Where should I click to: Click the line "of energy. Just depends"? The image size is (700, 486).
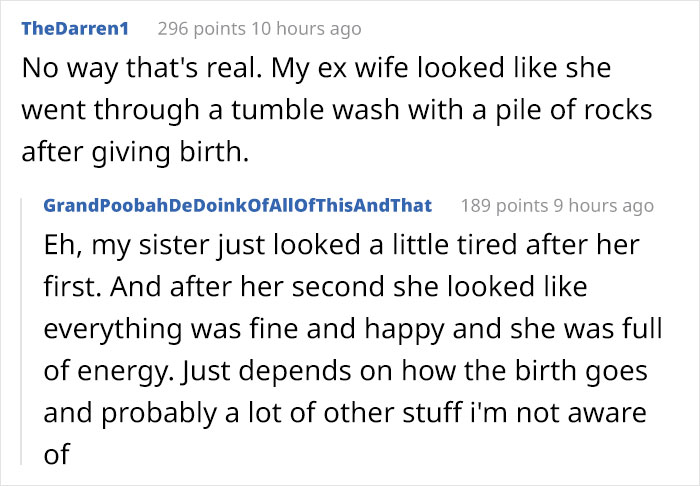tap(345, 370)
